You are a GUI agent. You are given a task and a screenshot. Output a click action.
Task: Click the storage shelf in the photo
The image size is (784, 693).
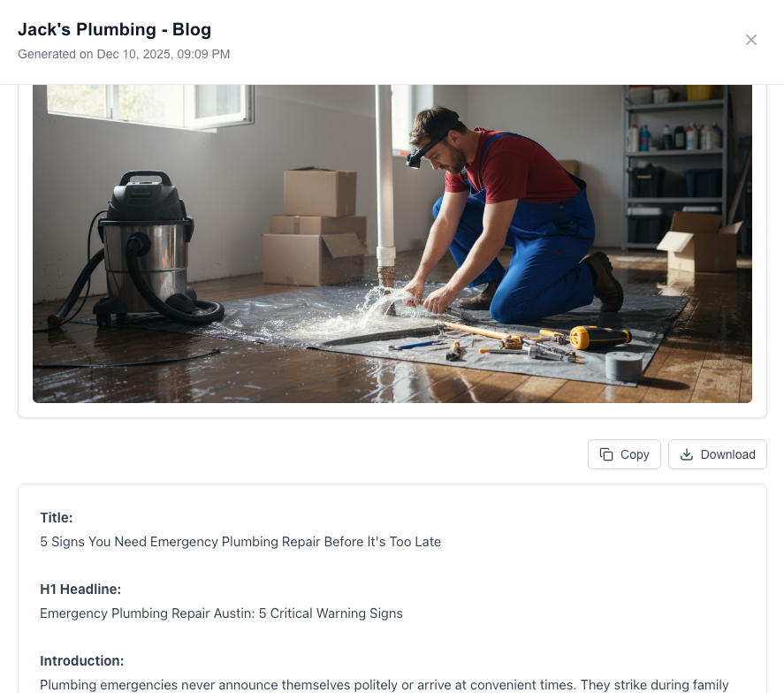675,167
